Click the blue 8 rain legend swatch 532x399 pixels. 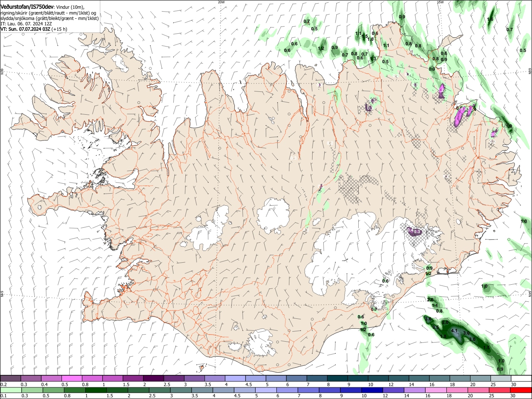[x=329, y=390]
